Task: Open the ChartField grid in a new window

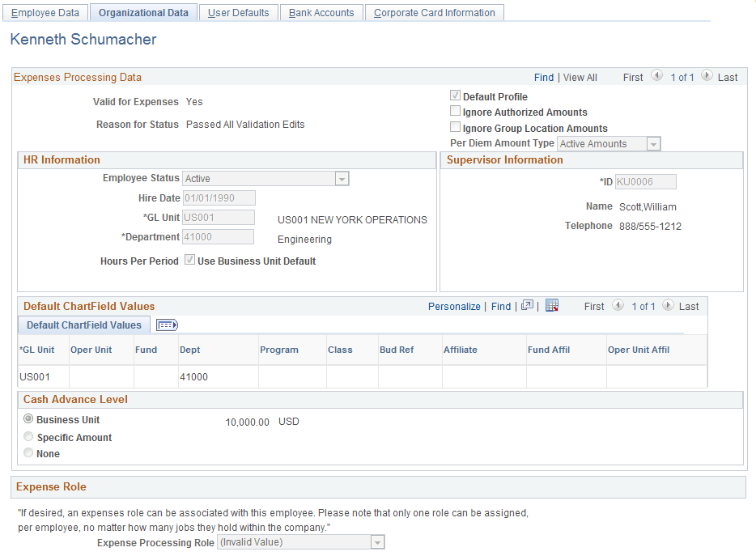Action: coord(527,306)
